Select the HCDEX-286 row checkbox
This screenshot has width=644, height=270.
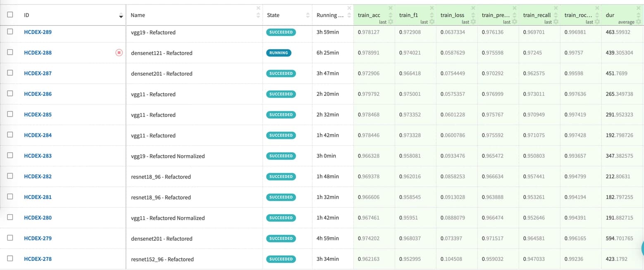point(10,93)
